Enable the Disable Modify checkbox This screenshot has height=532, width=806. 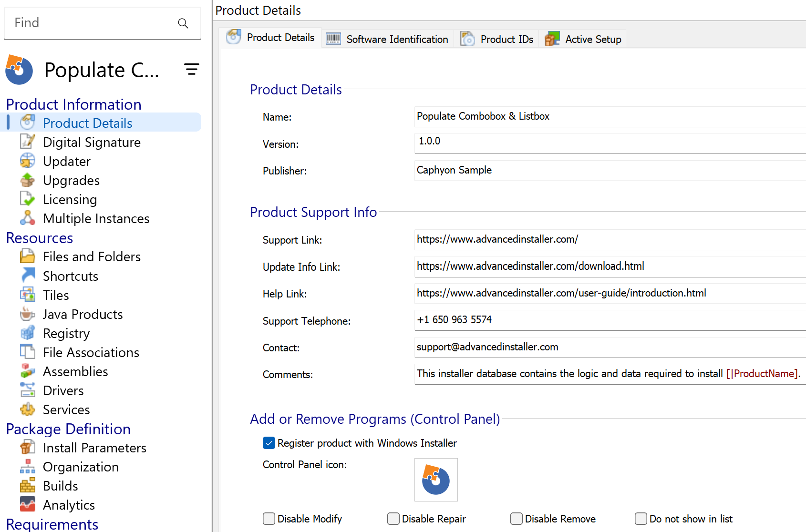point(269,519)
